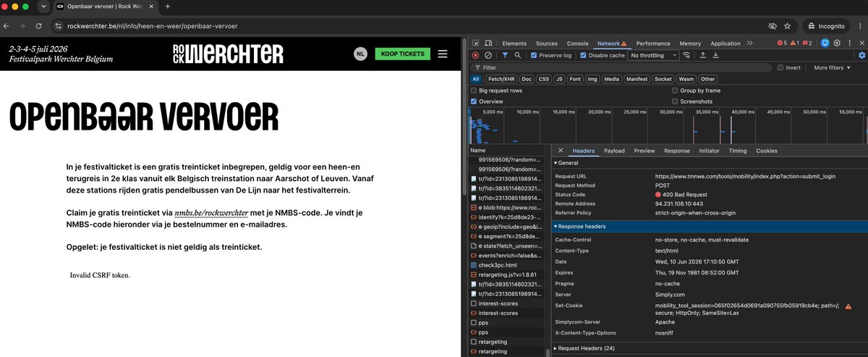Image resolution: width=868 pixels, height=357 pixels.
Task: Enable Group by frame
Action: point(675,91)
